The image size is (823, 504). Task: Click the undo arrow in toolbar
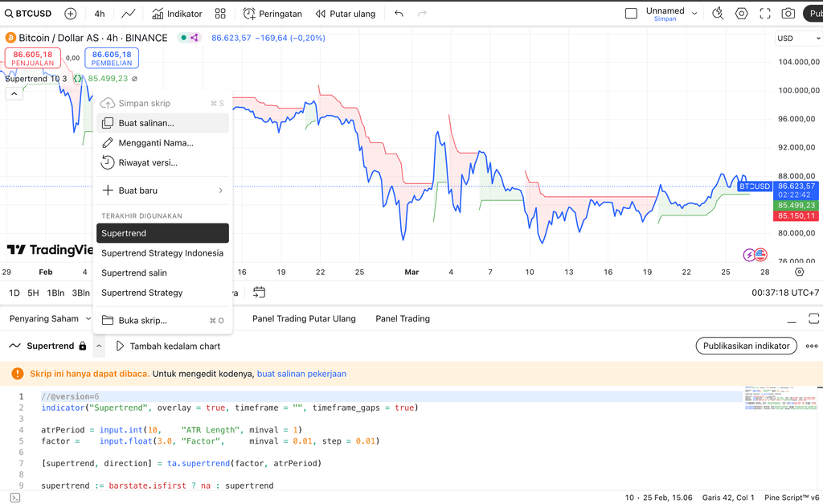(399, 14)
